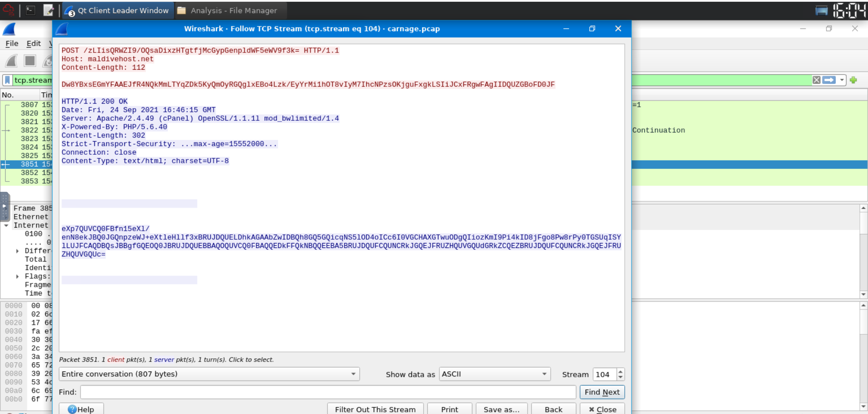Image resolution: width=868 pixels, height=414 pixels.
Task: Expand the Differentiated Services tree item
Action: pos(17,251)
